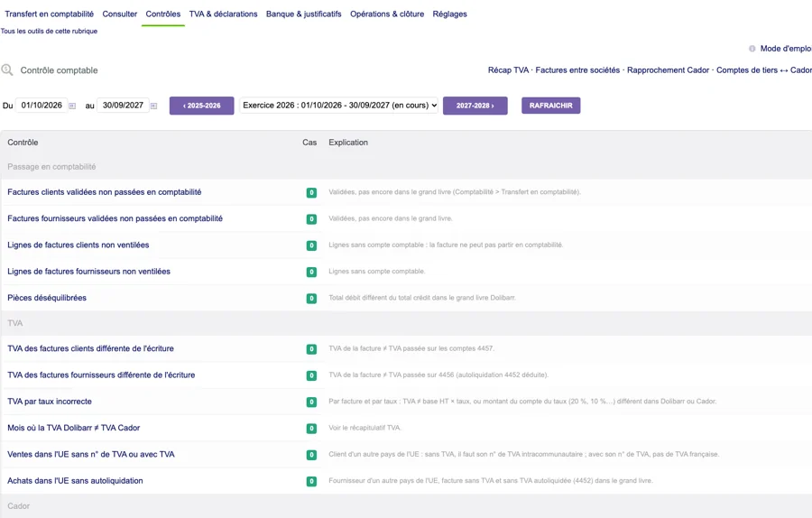Click the 0 badge for Lignes de factures fournisseurs
This screenshot has width=812, height=518.
pos(311,272)
